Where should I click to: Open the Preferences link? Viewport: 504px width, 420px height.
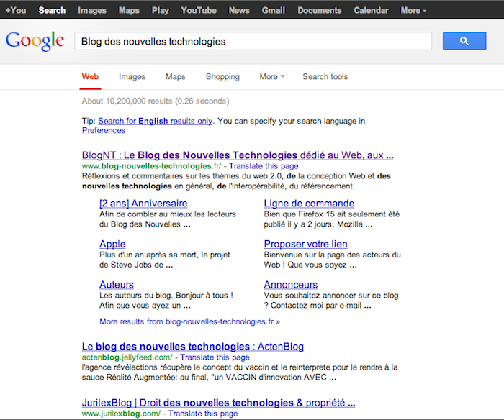[x=104, y=130]
